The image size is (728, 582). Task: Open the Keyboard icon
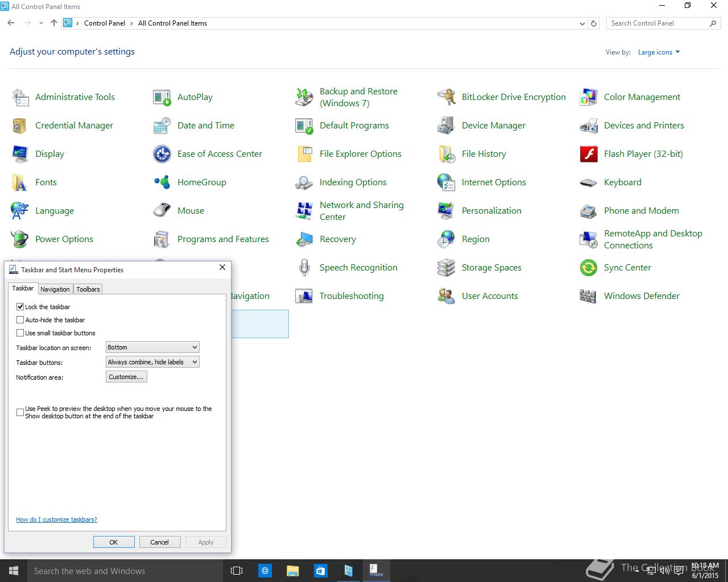coord(589,182)
